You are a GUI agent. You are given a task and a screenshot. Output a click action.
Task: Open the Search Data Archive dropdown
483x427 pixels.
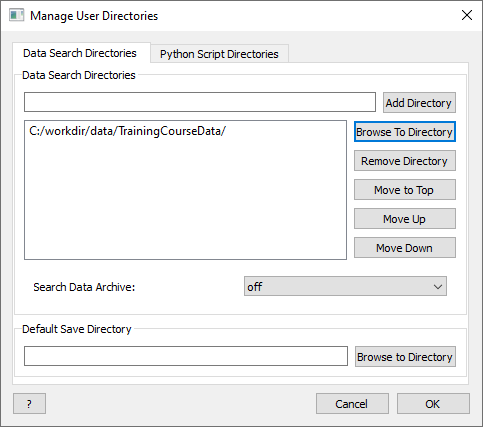(345, 286)
